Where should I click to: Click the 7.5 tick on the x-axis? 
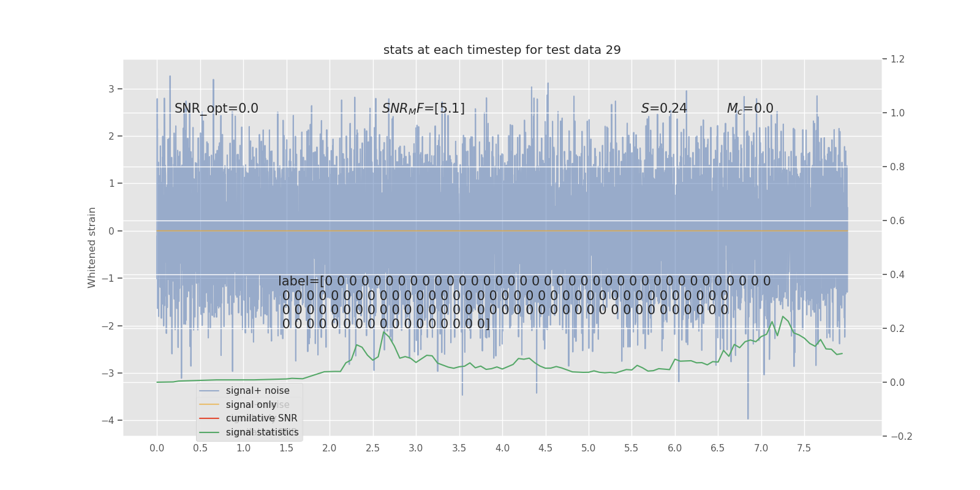tap(804, 448)
